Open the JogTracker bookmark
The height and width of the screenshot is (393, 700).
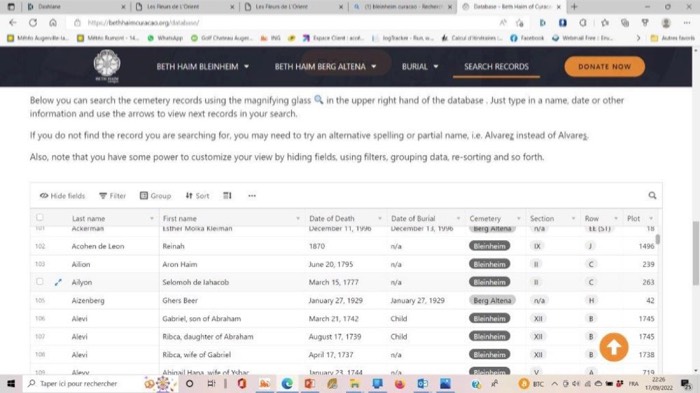[x=403, y=38]
